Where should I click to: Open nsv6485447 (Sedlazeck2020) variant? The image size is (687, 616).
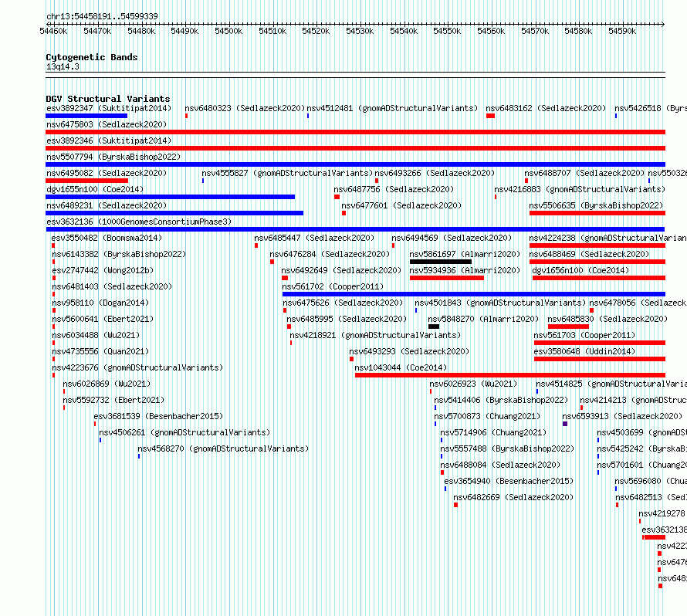(x=315, y=238)
